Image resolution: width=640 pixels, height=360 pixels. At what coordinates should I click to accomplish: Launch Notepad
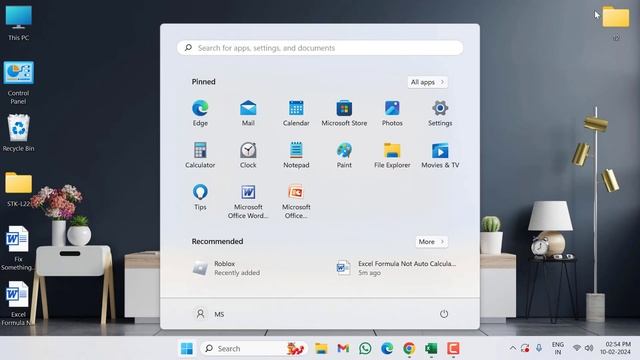(296, 155)
